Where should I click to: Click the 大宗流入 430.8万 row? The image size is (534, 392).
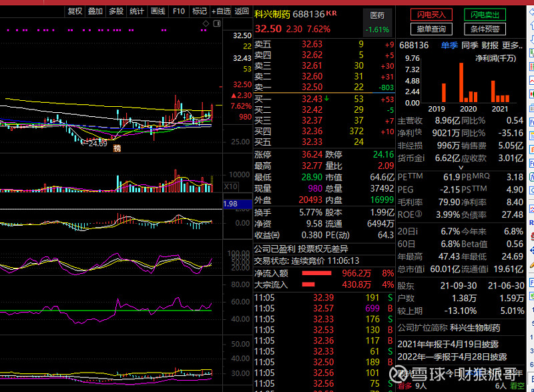point(324,284)
